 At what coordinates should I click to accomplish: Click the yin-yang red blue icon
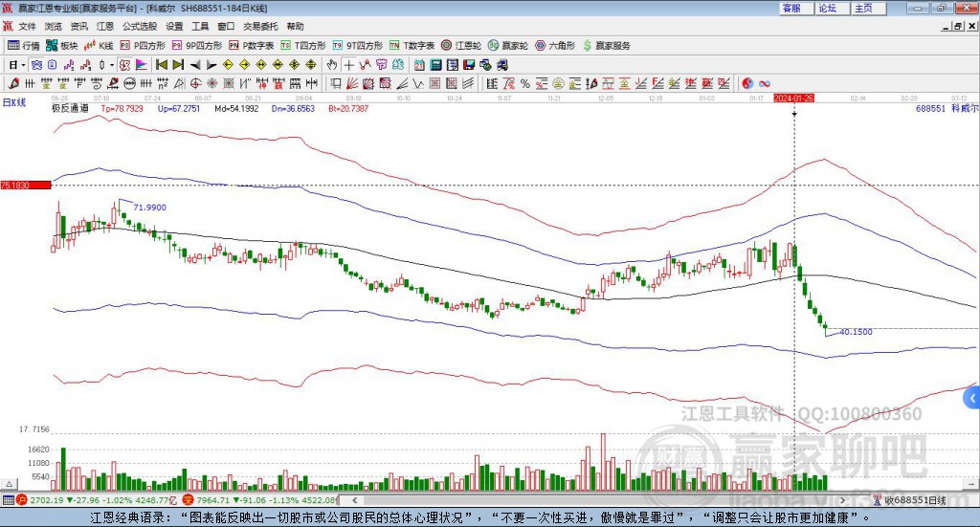(747, 83)
